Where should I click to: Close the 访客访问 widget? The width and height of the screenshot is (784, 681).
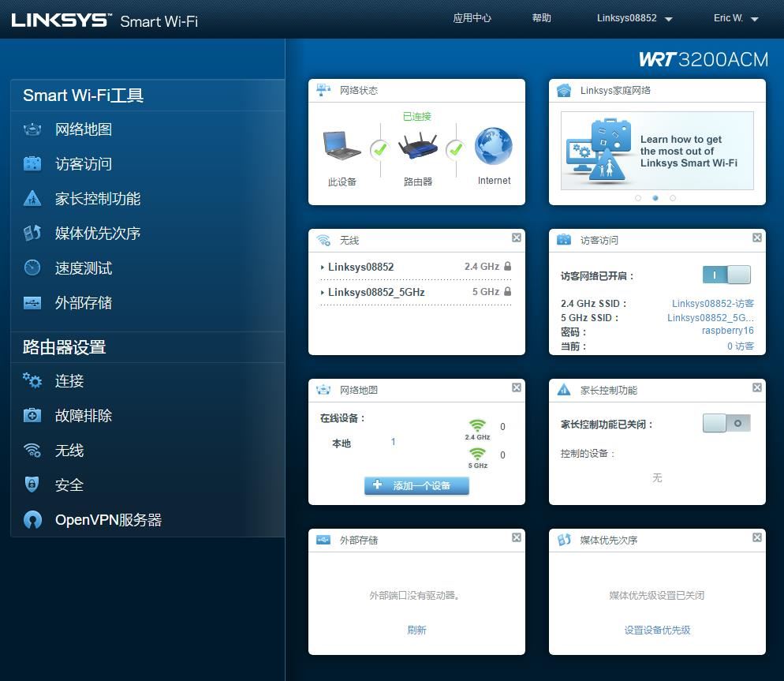757,238
